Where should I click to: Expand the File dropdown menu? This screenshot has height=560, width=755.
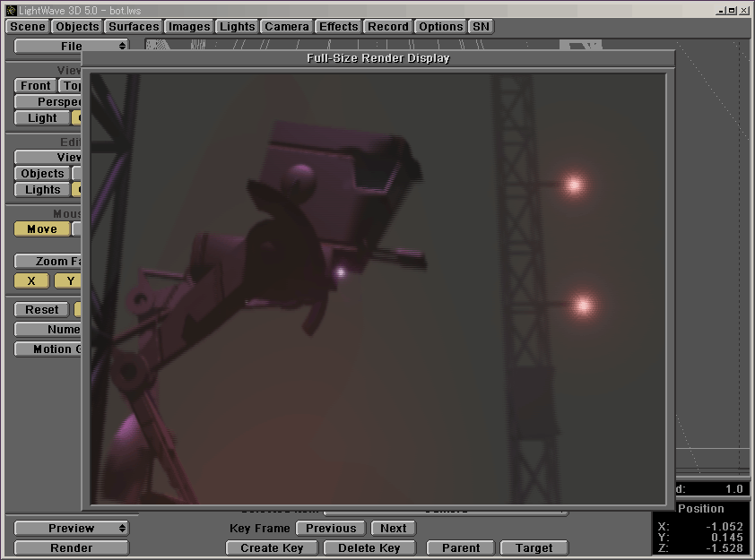[x=71, y=46]
